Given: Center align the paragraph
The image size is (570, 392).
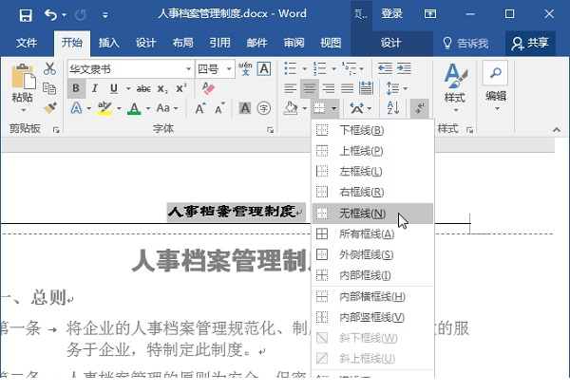Looking at the screenshot, I should click(x=310, y=88).
